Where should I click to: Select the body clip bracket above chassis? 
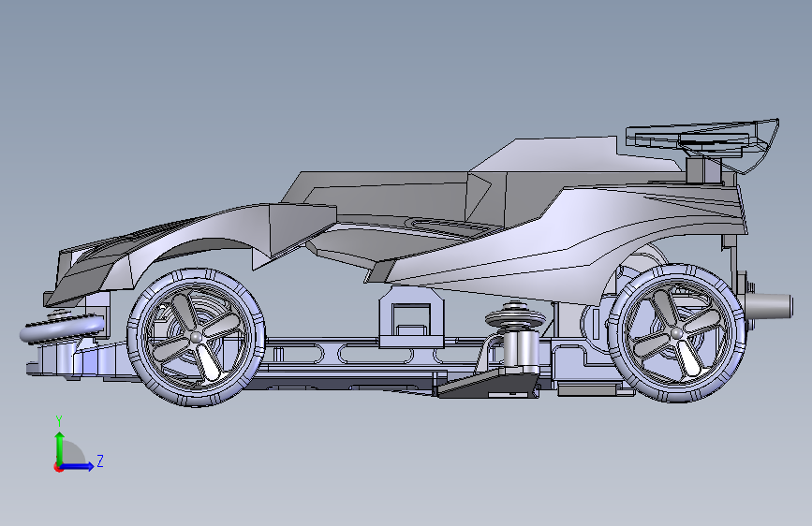412,317
